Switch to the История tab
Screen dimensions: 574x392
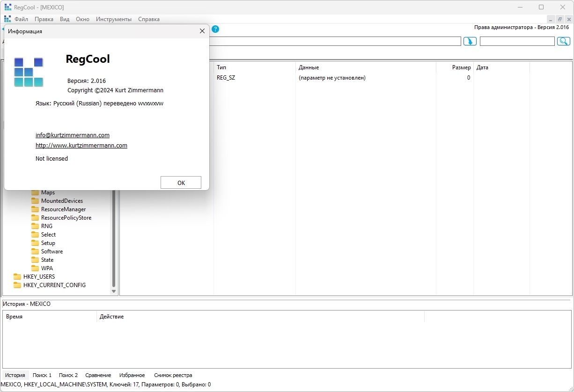point(15,375)
